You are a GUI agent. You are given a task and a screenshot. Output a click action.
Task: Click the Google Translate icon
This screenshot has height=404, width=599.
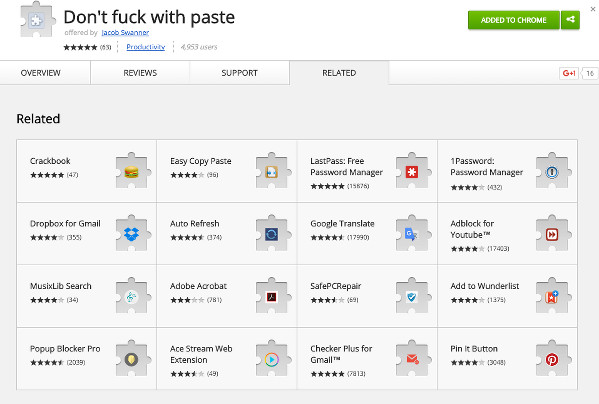click(411, 234)
